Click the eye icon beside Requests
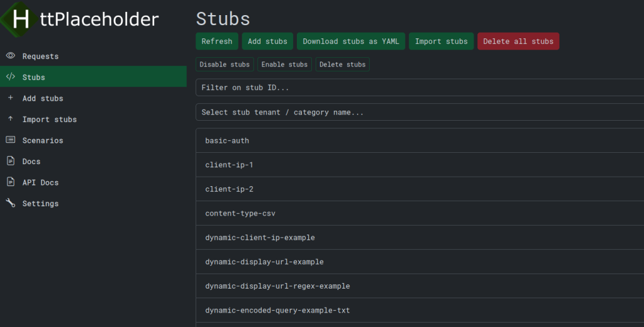 (11, 55)
